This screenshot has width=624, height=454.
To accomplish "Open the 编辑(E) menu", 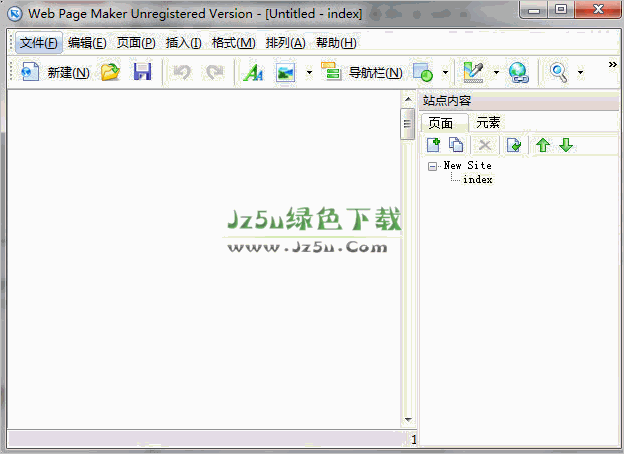I will coord(87,43).
